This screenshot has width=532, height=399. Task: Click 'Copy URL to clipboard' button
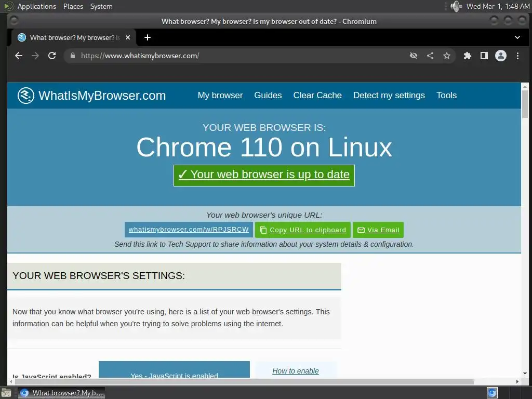click(303, 230)
